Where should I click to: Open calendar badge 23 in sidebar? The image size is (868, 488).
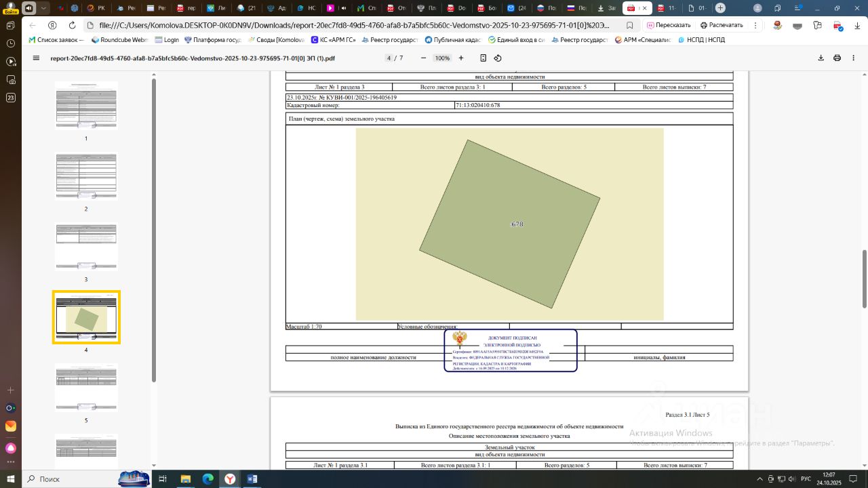point(10,98)
